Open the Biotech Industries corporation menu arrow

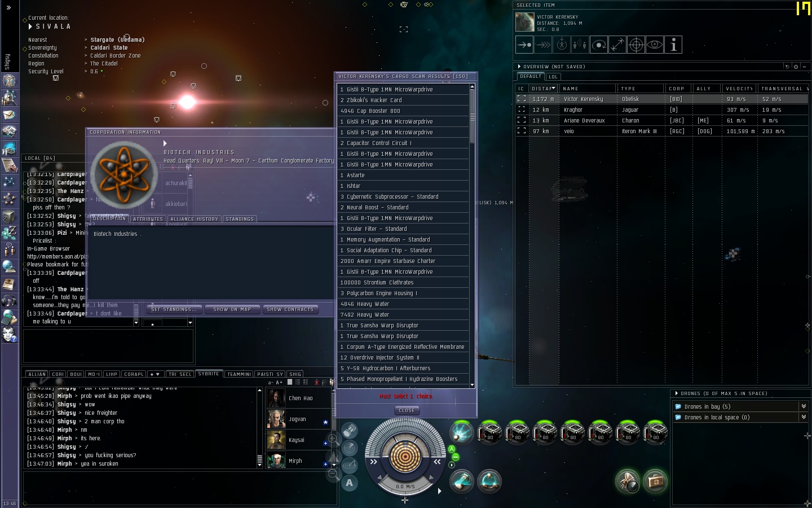tap(165, 143)
